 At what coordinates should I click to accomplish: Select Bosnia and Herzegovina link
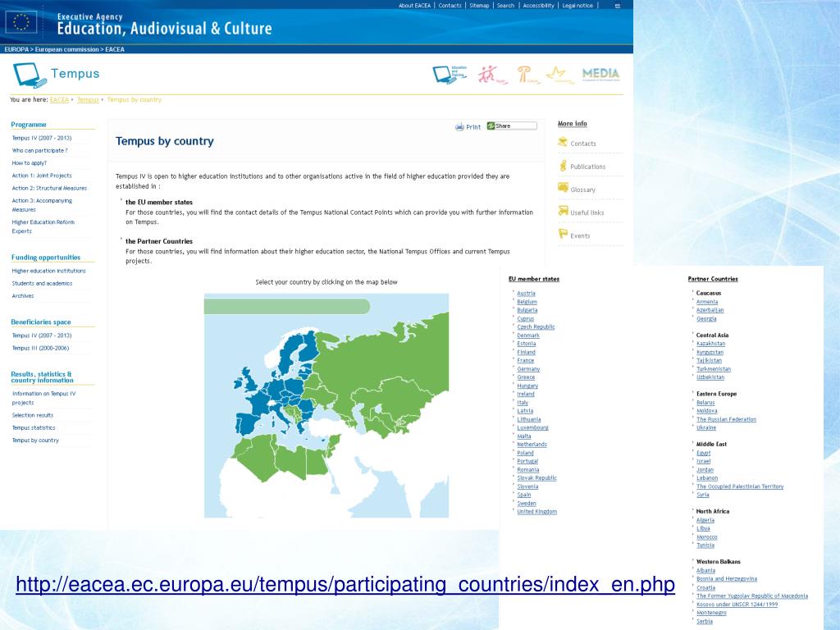(x=727, y=579)
